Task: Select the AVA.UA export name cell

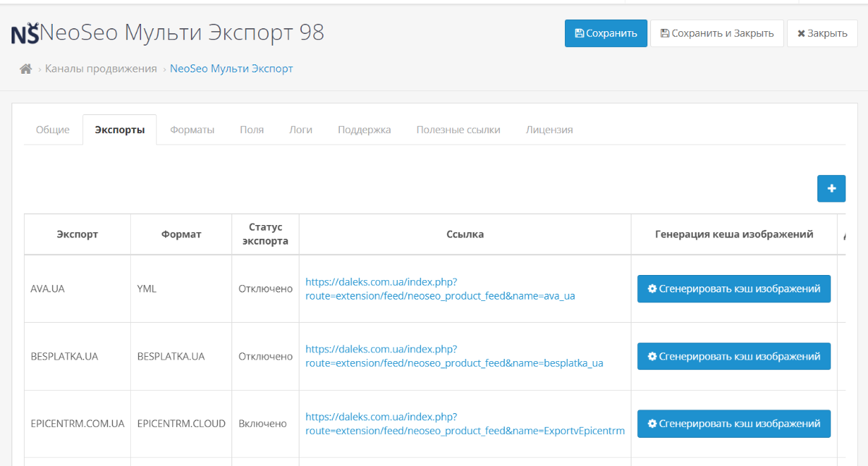Action: (77, 289)
